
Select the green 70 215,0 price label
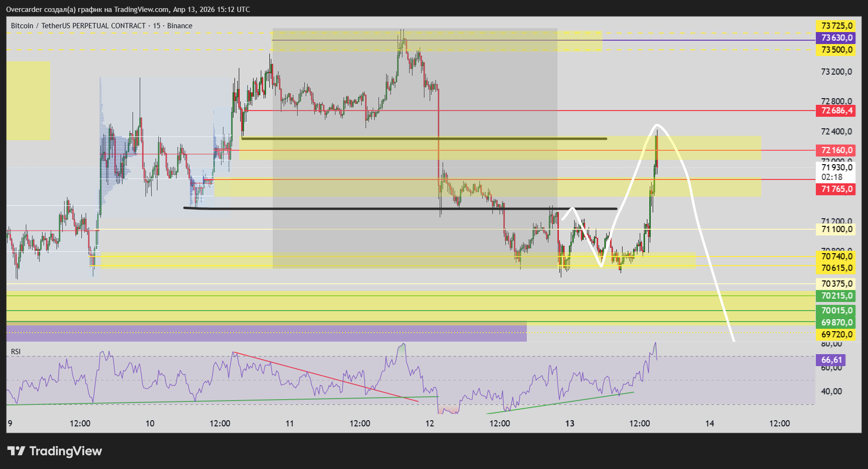point(835,296)
